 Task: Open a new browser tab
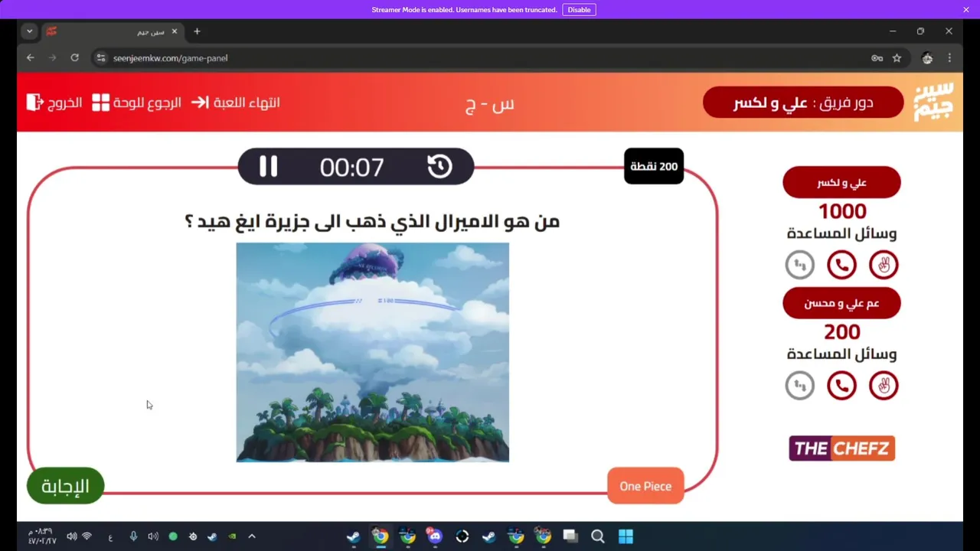click(x=197, y=31)
